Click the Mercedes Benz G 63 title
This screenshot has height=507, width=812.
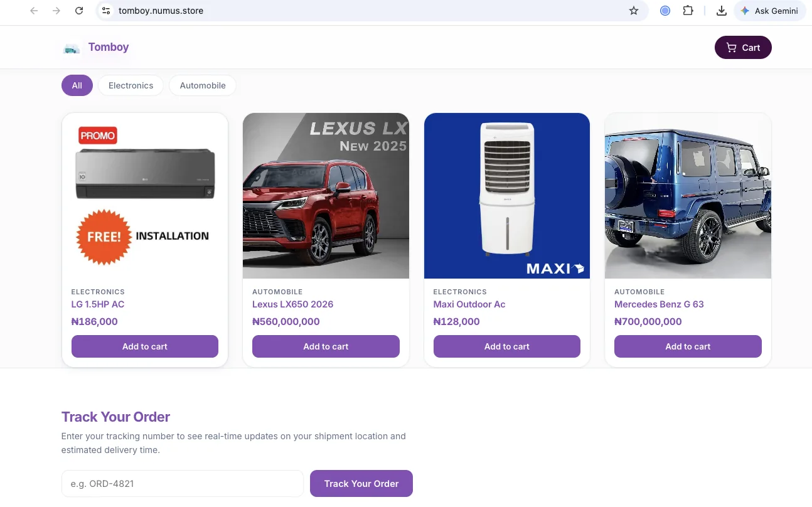pyautogui.click(x=659, y=304)
